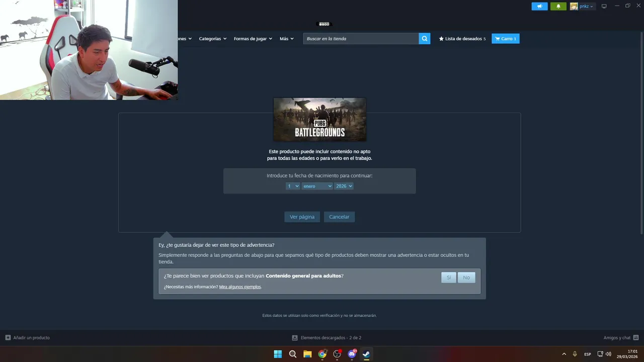The height and width of the screenshot is (362, 644).
Task: Click the pnkz profile avatar
Action: point(574,7)
